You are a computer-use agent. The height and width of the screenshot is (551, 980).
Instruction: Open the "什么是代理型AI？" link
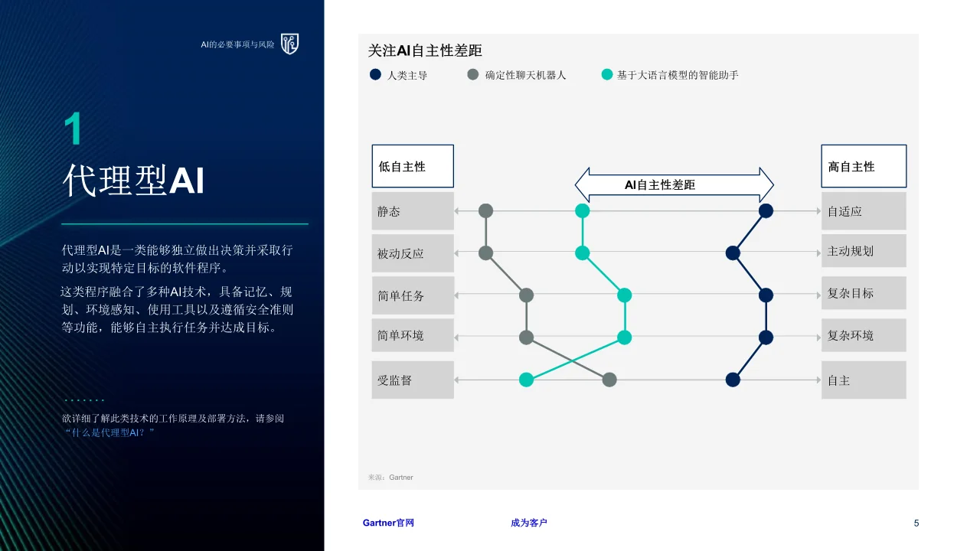(x=109, y=432)
